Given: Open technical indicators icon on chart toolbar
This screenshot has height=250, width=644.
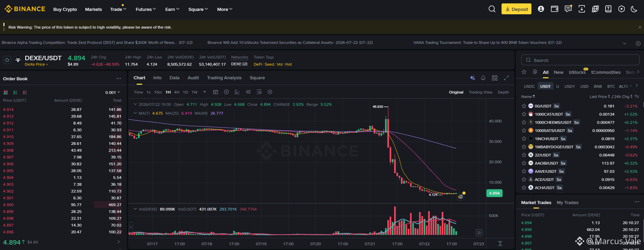Looking at the screenshot, I should (x=237, y=92).
